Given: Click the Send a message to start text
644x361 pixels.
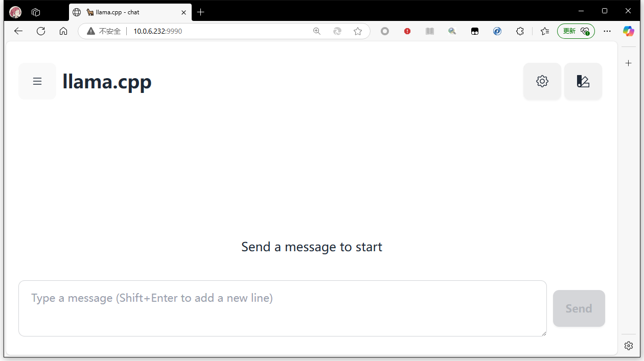Looking at the screenshot, I should 312,247.
